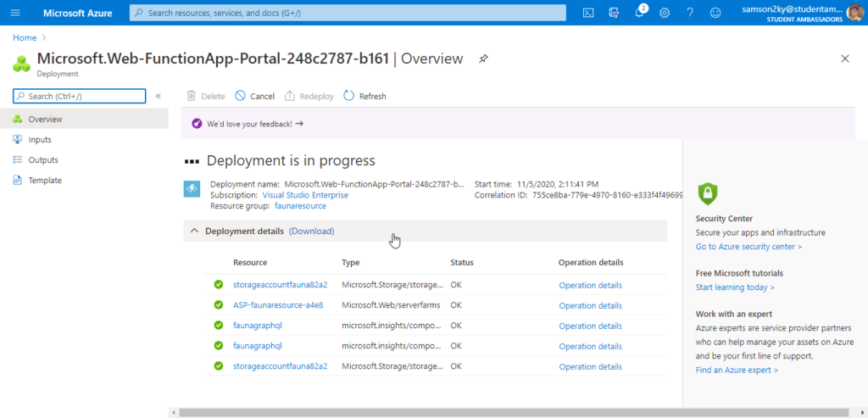The image size is (868, 418).
Task: Collapse the left menu with double chevron
Action: pos(158,97)
